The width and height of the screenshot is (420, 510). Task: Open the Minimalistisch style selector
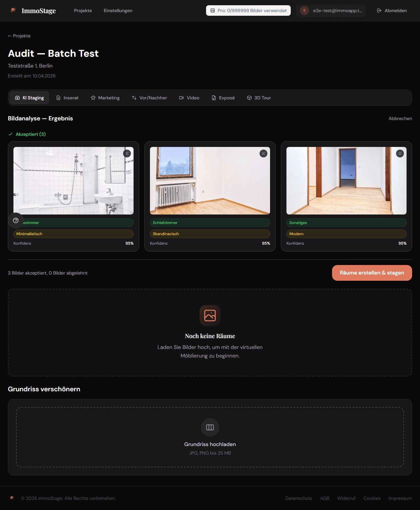(x=73, y=234)
